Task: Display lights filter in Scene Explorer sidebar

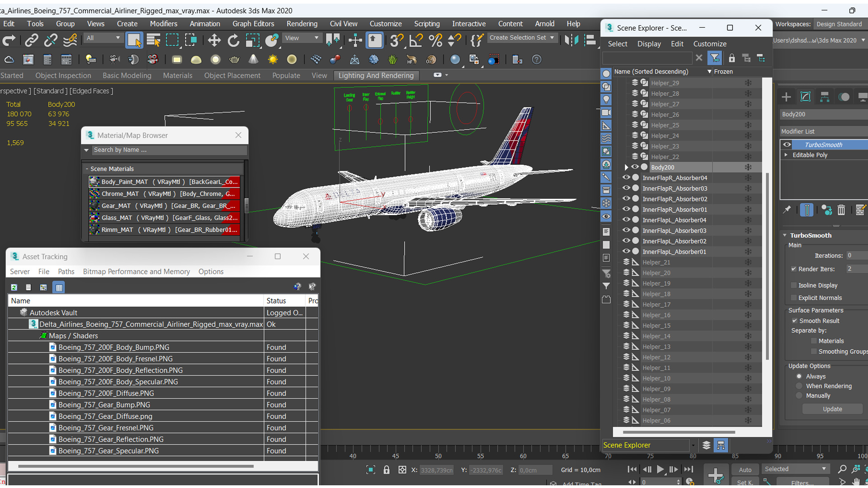Action: pos(606,99)
